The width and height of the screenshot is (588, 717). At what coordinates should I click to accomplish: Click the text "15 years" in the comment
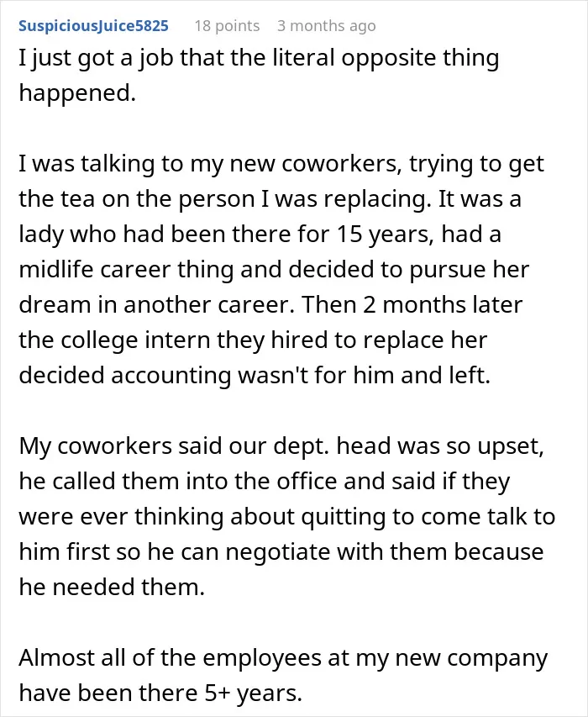[x=385, y=235]
